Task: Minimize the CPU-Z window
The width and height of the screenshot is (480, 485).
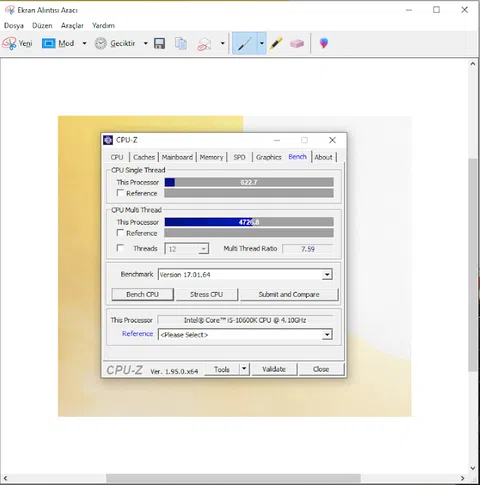Action: coord(277,140)
